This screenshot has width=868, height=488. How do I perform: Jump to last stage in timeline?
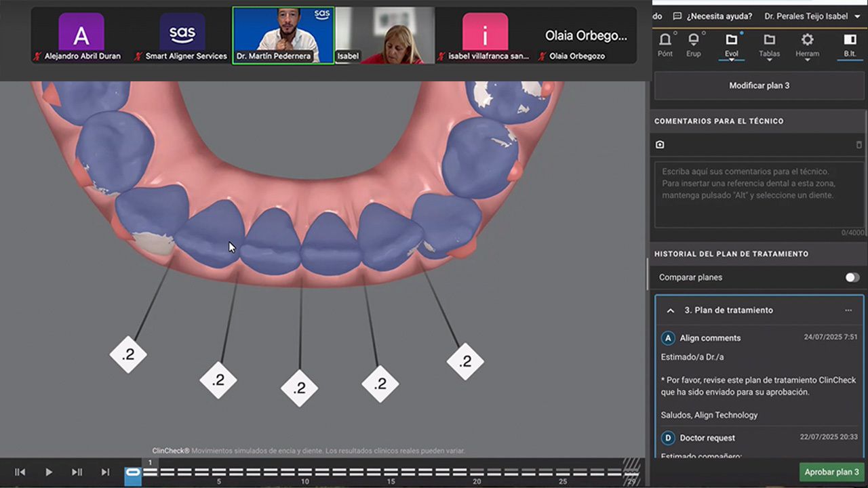pyautogui.click(x=105, y=472)
